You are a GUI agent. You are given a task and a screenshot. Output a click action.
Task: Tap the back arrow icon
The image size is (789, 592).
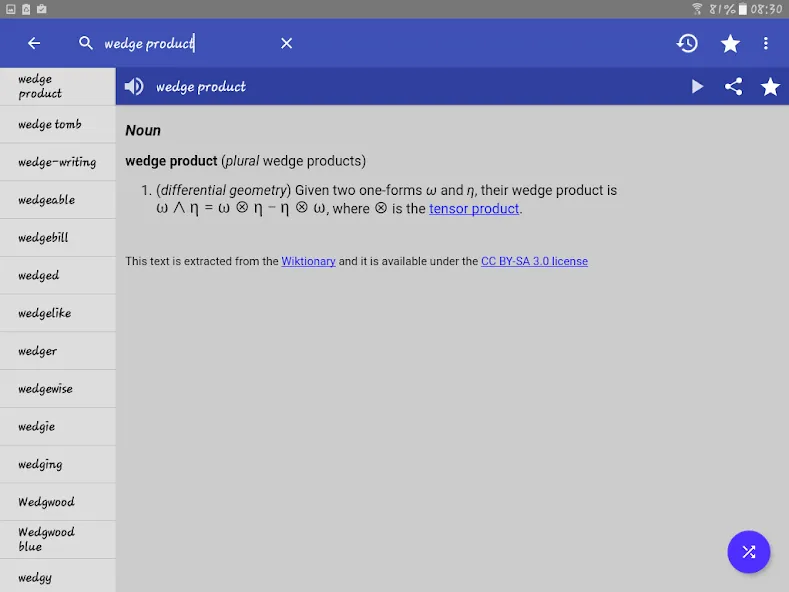click(34, 43)
